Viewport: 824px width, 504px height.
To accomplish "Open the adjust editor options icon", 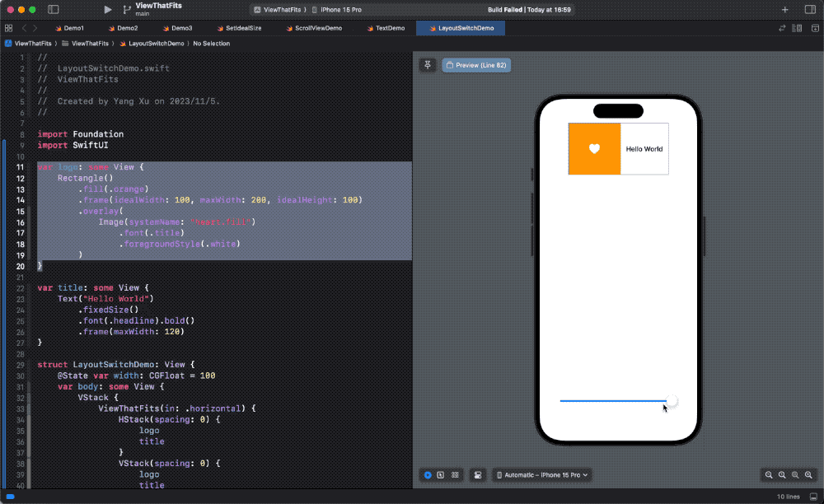I will pos(797,27).
